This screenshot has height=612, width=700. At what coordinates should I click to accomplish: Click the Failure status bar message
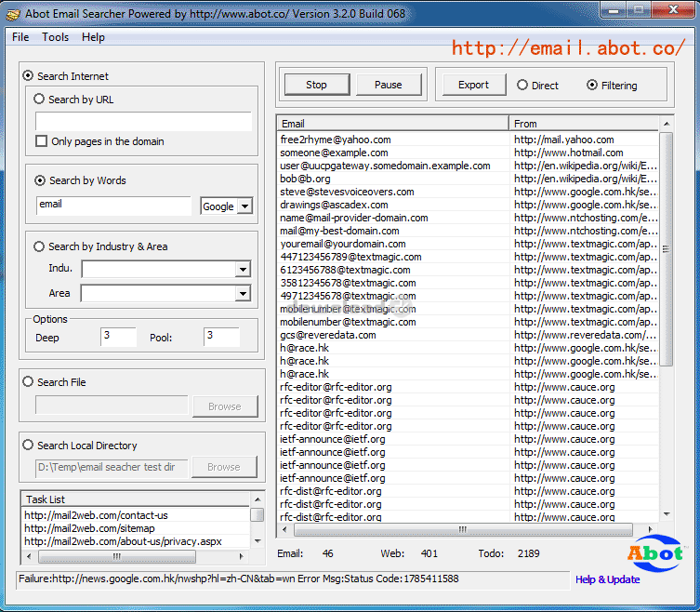[x=293, y=579]
